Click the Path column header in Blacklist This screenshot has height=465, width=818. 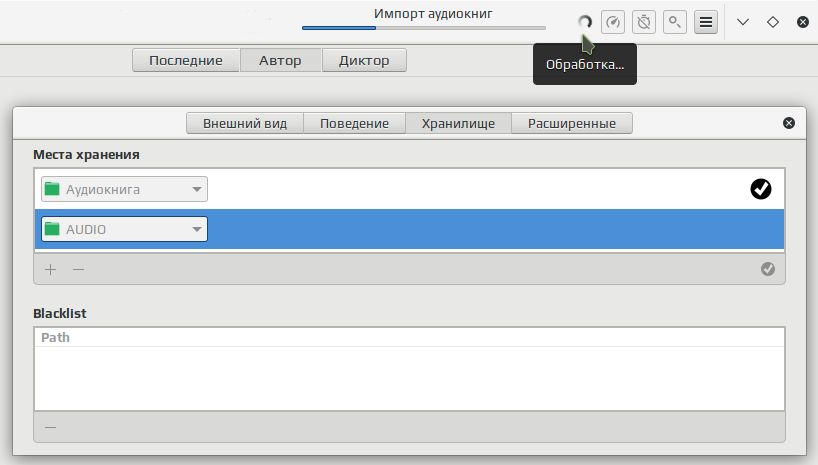[410, 337]
